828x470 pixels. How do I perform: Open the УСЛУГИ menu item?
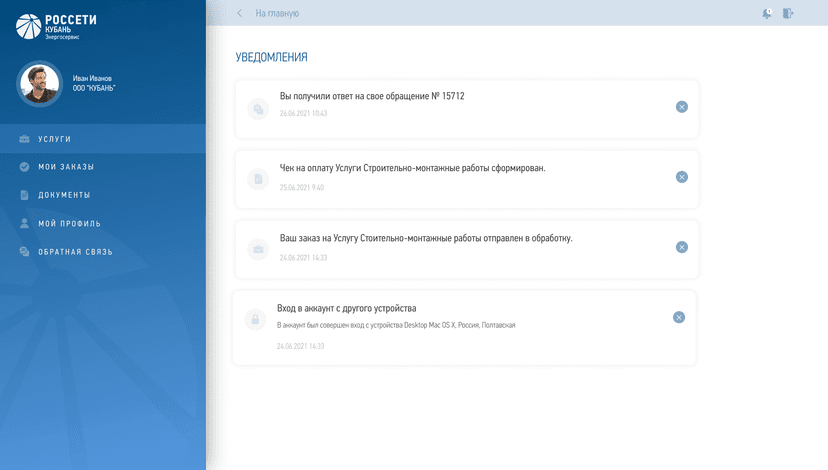[103, 139]
